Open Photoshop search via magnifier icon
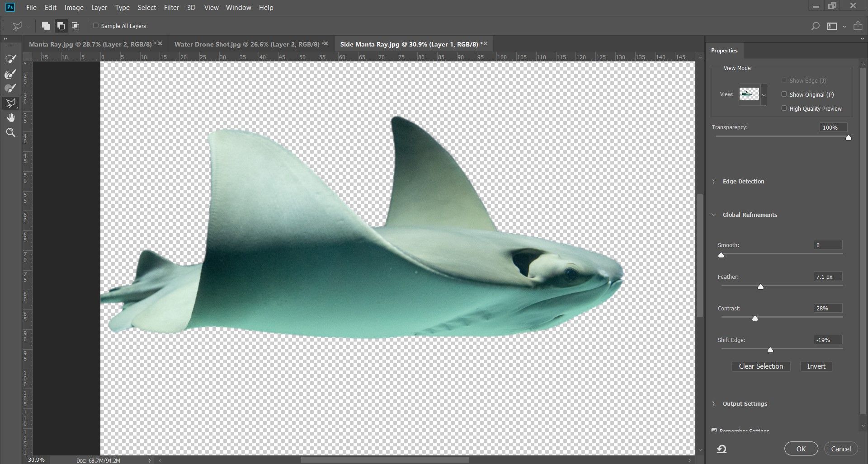868x464 pixels. click(x=815, y=26)
